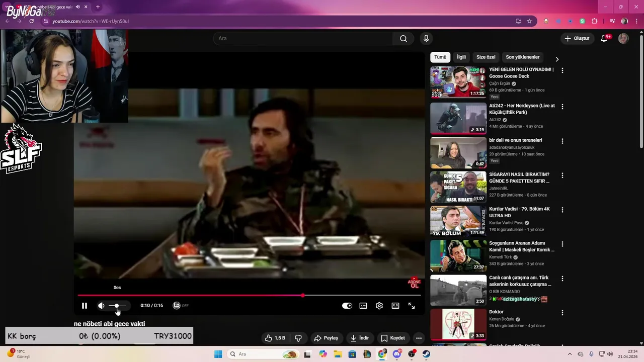Select the Tümü filter chip

[x=440, y=57]
